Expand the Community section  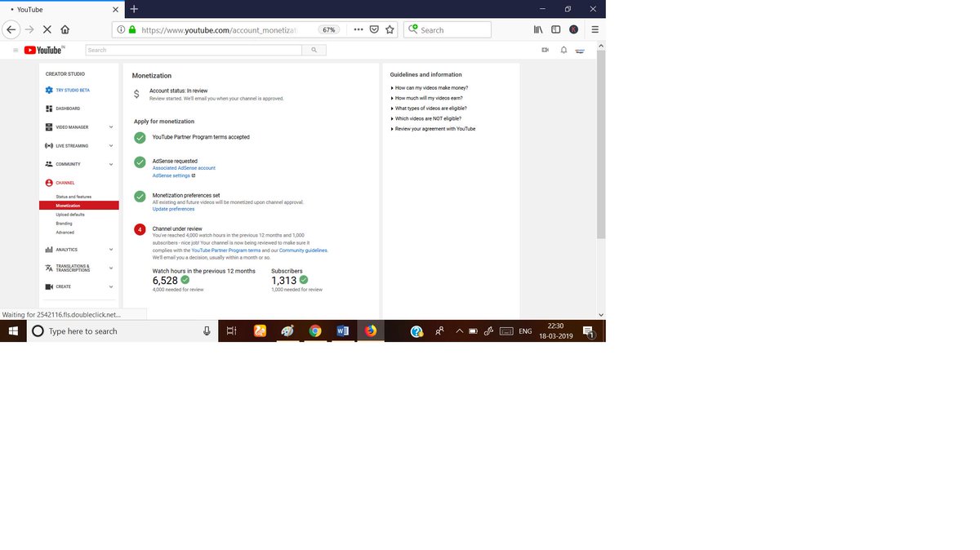click(111, 164)
